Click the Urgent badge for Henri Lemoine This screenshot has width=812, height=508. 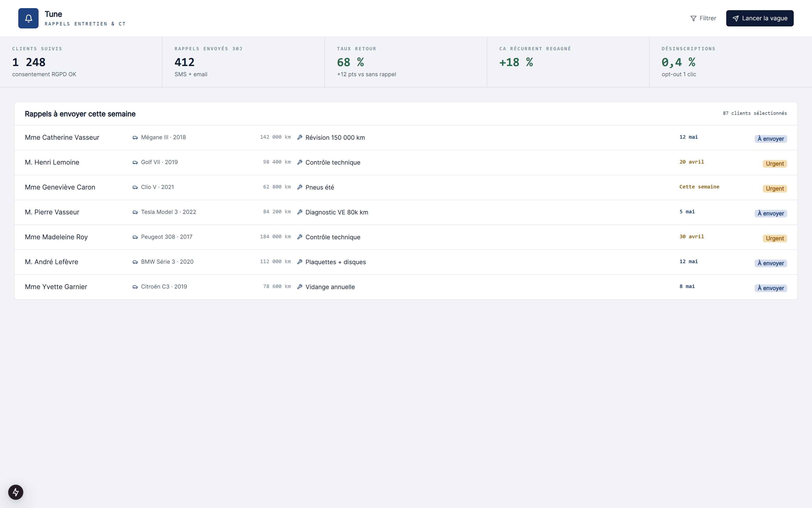coord(774,164)
